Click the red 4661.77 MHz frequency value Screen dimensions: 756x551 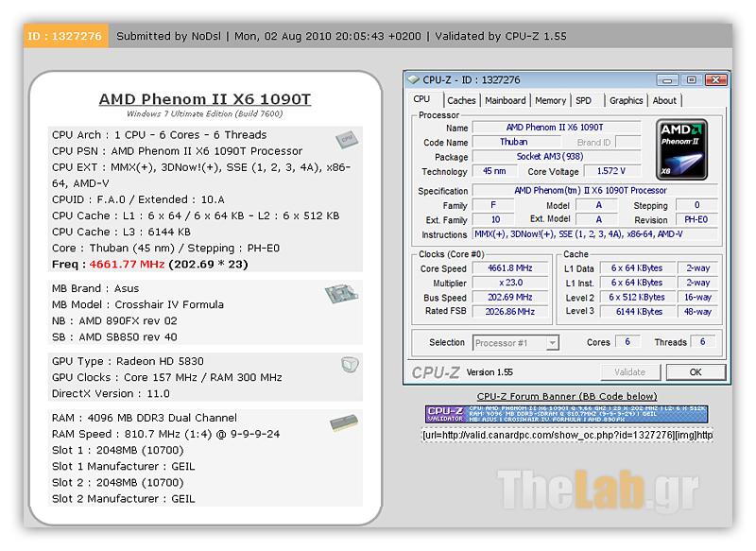[128, 265]
